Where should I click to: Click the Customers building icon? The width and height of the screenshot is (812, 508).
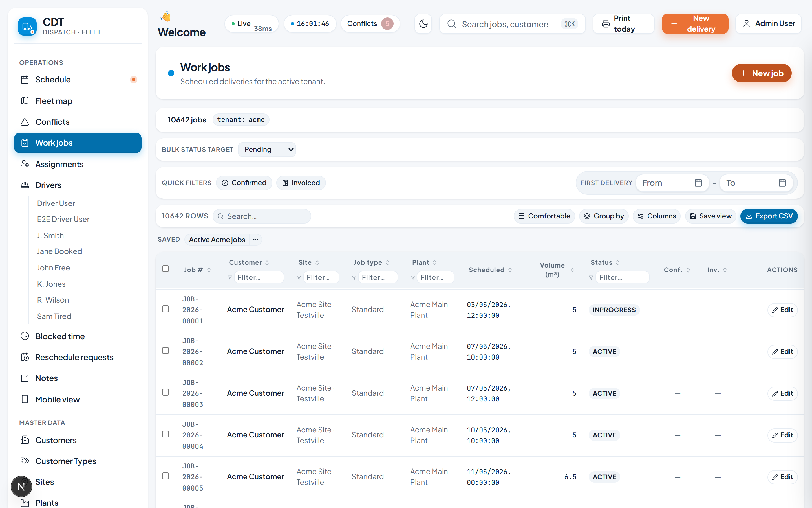pyautogui.click(x=25, y=440)
